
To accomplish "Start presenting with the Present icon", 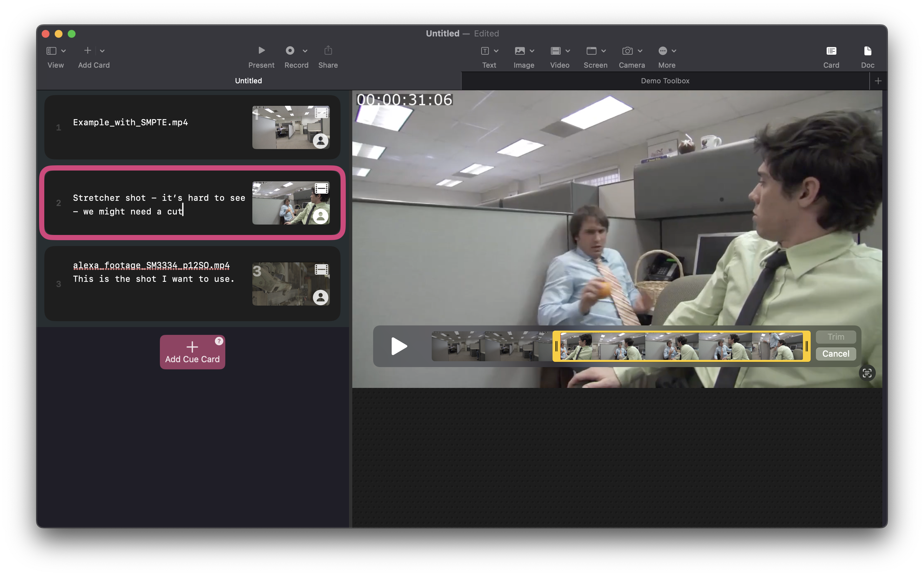I will point(261,50).
